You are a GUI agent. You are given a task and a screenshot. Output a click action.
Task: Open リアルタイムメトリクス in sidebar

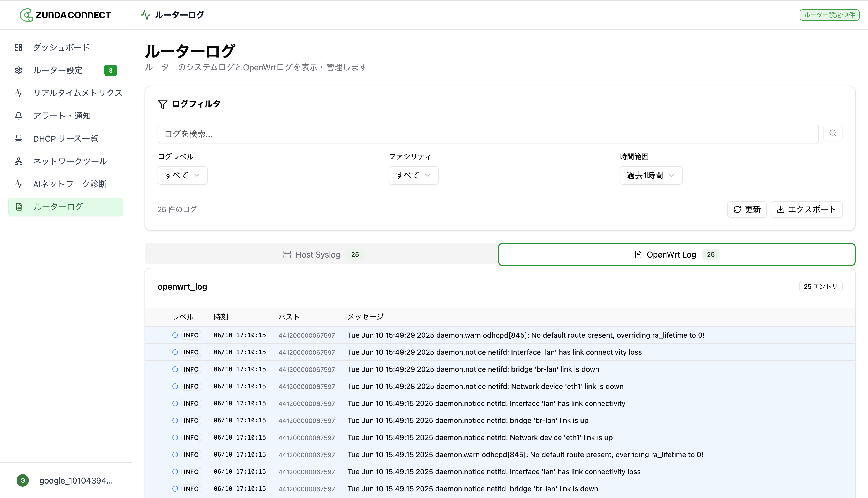78,93
